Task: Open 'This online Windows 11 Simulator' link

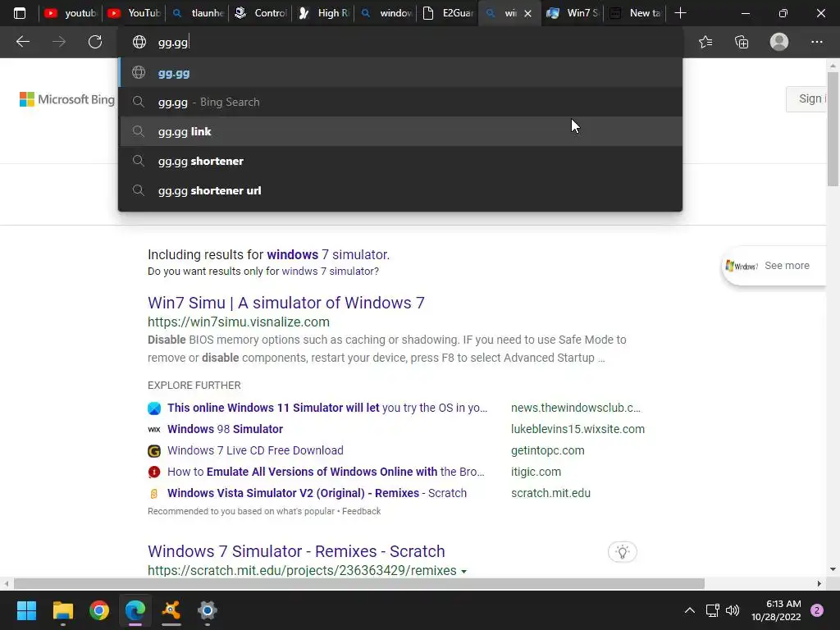Action: pyautogui.click(x=327, y=408)
